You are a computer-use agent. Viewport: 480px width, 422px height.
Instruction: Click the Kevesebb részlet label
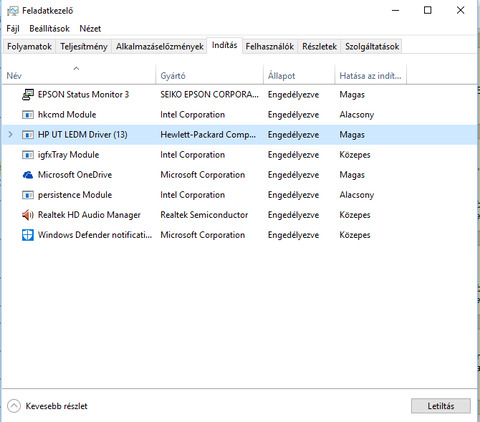click(x=56, y=406)
